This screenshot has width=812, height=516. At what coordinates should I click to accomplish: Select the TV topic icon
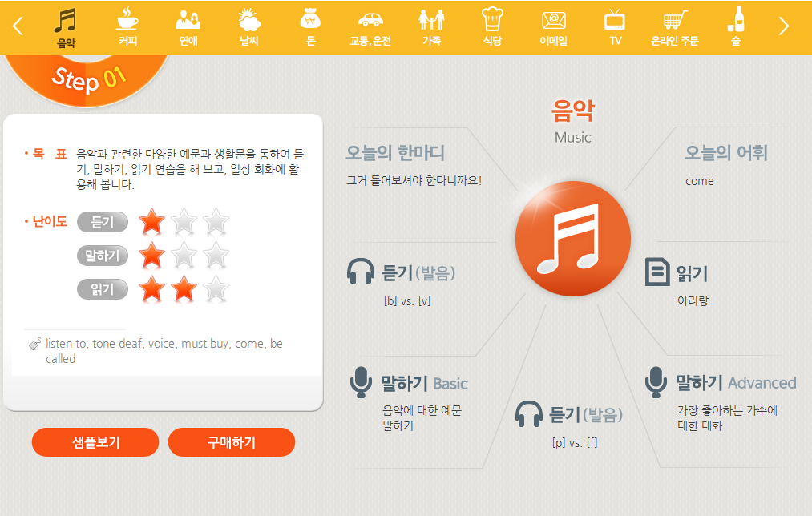pyautogui.click(x=615, y=20)
